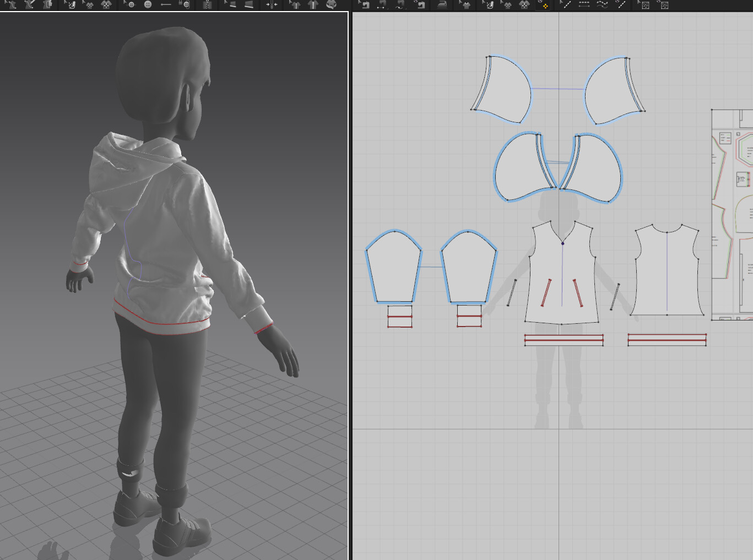This screenshot has width=753, height=560.
Task: Click the fold tool icon without the cursor
Action: point(249,5)
